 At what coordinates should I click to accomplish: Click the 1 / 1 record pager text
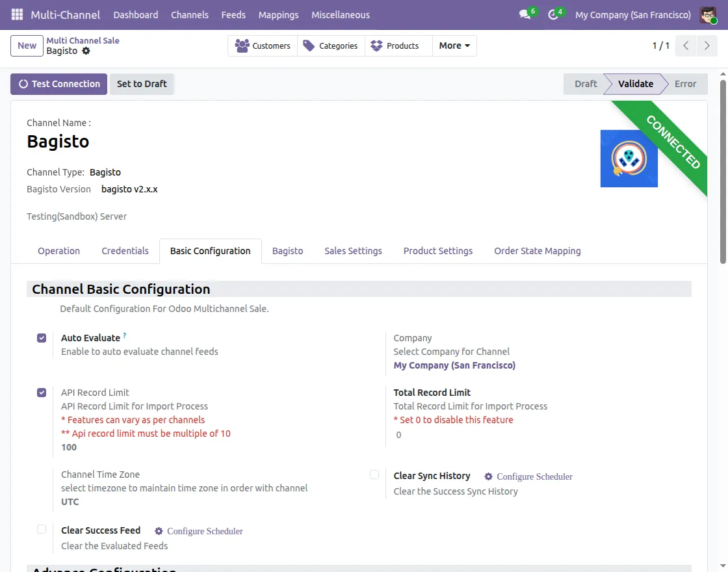tap(660, 45)
